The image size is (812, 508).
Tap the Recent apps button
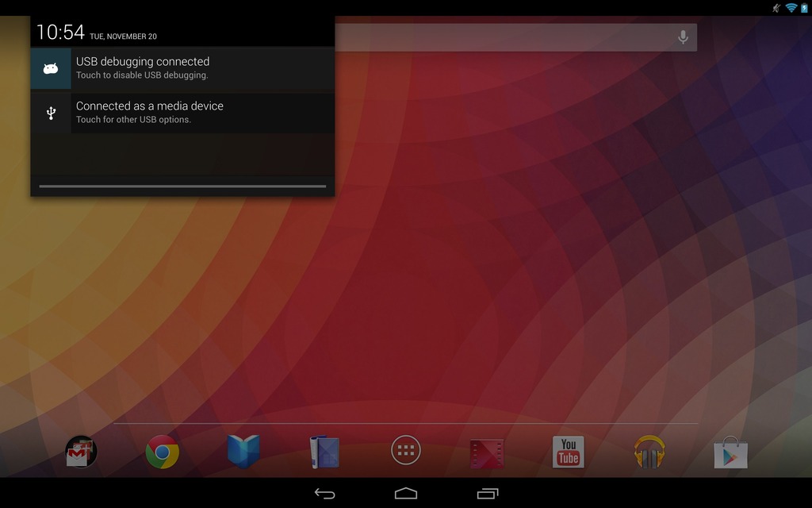coord(488,494)
